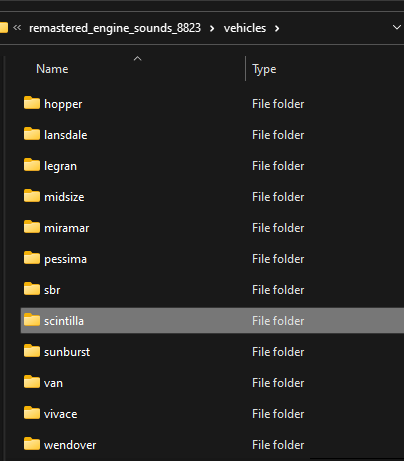Sort by the Type column header
404x461 pixels.
pyautogui.click(x=264, y=69)
